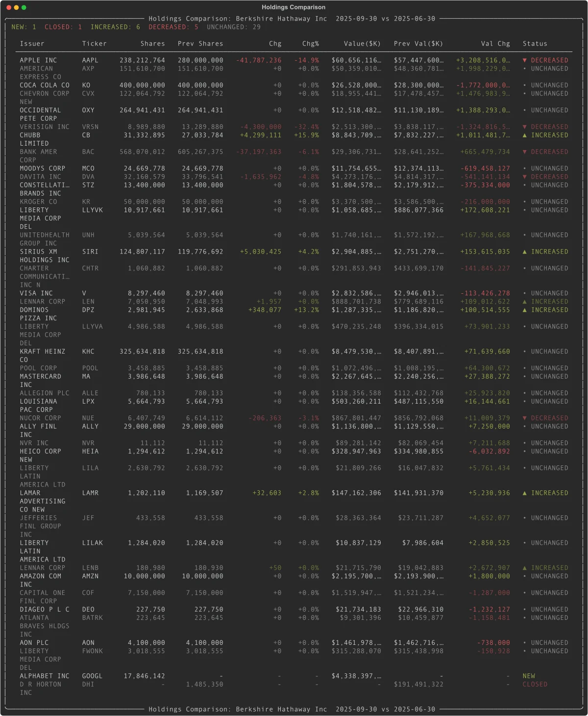
Task: Click the NEW: 1 summary count
Action: pos(24,27)
